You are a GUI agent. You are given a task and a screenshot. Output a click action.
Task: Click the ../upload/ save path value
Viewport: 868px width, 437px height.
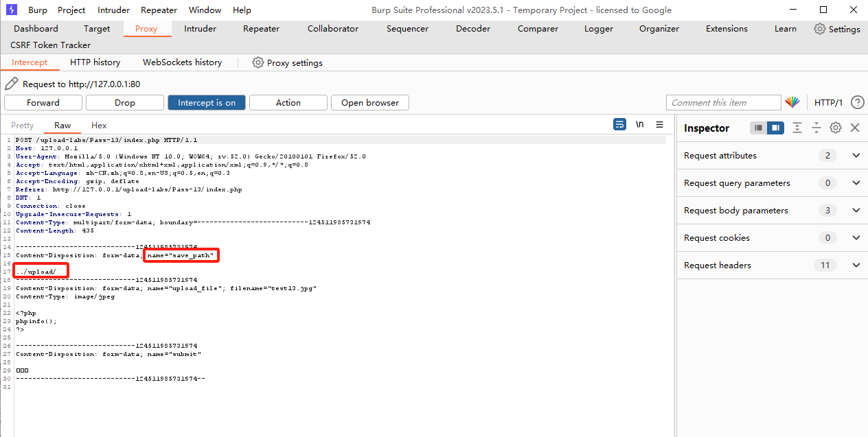click(x=36, y=272)
